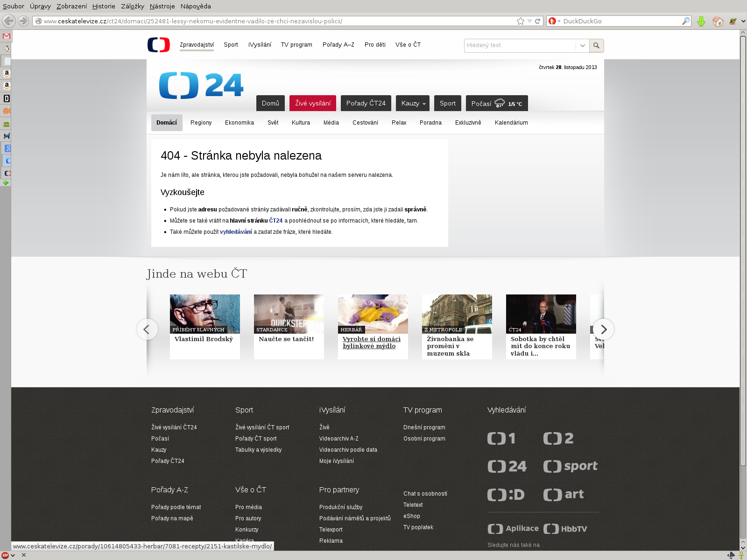The image size is (747, 560).
Task: Open the green downloads arrow
Action: click(701, 21)
